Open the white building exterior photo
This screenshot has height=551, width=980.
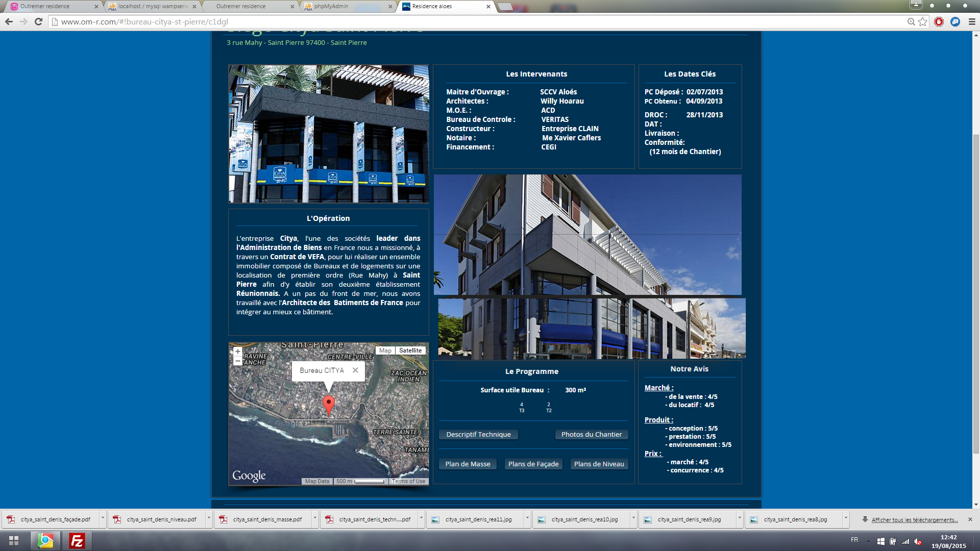(587, 235)
